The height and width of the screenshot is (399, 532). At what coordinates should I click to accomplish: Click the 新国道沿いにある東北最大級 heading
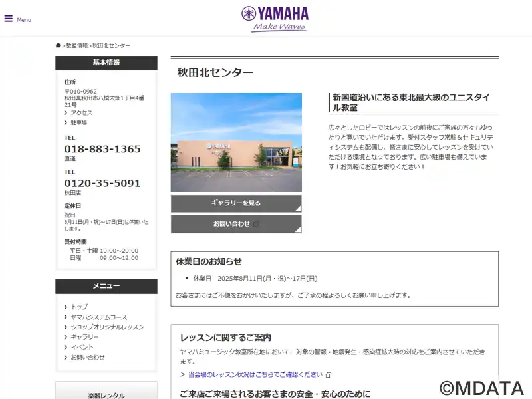(411, 102)
